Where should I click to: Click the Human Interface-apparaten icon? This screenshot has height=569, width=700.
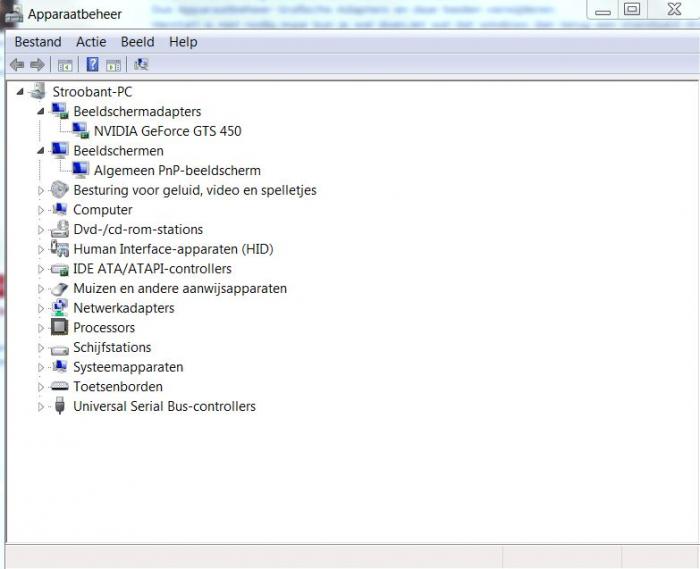tap(59, 248)
